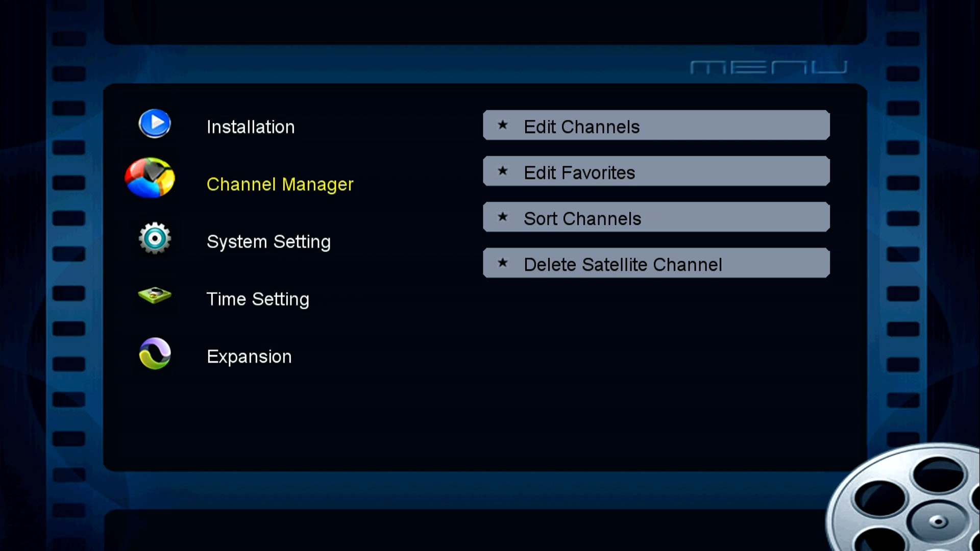Click the star beside Sort Channels

click(503, 216)
